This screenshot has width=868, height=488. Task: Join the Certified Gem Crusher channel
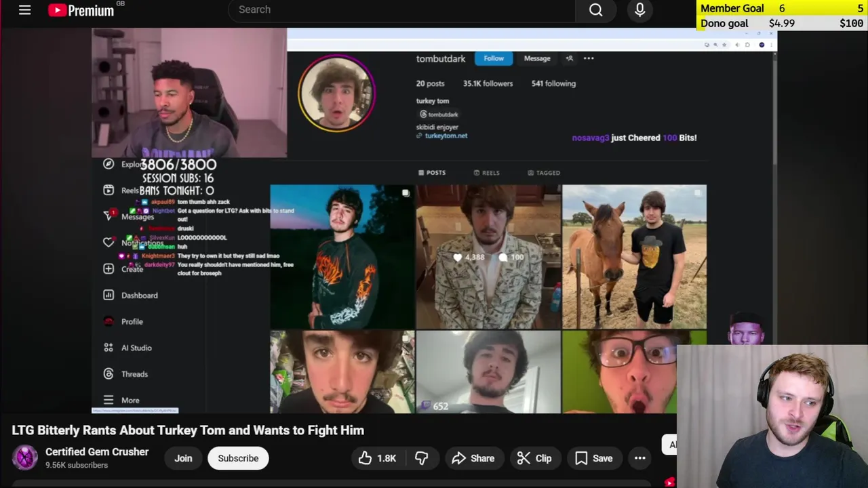pos(183,458)
